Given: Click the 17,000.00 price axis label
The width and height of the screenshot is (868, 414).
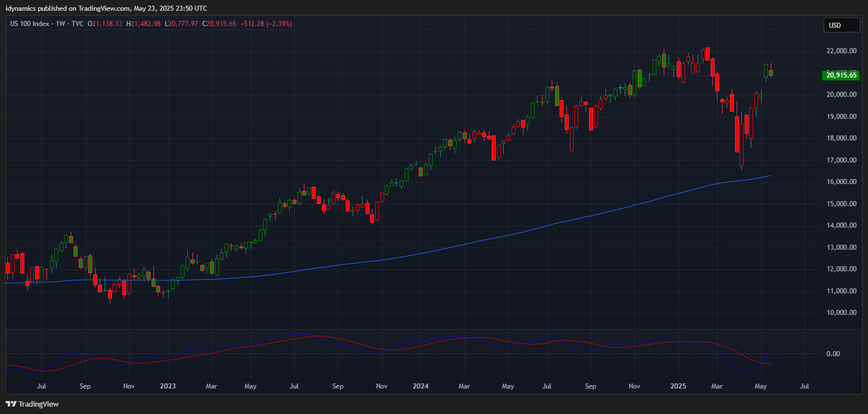Looking at the screenshot, I should (841, 160).
